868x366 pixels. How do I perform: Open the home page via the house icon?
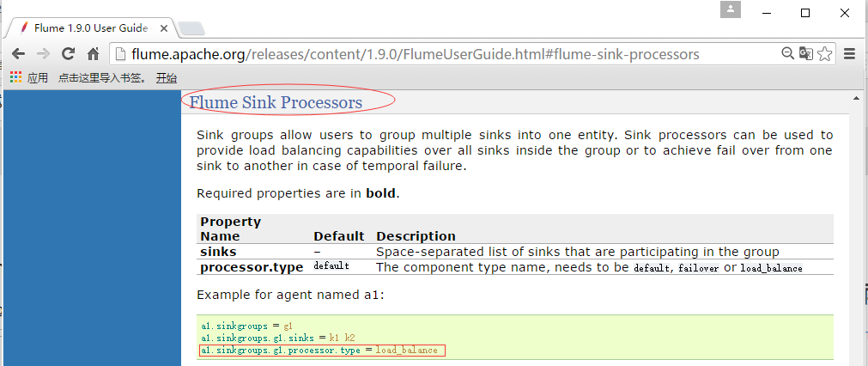click(93, 54)
